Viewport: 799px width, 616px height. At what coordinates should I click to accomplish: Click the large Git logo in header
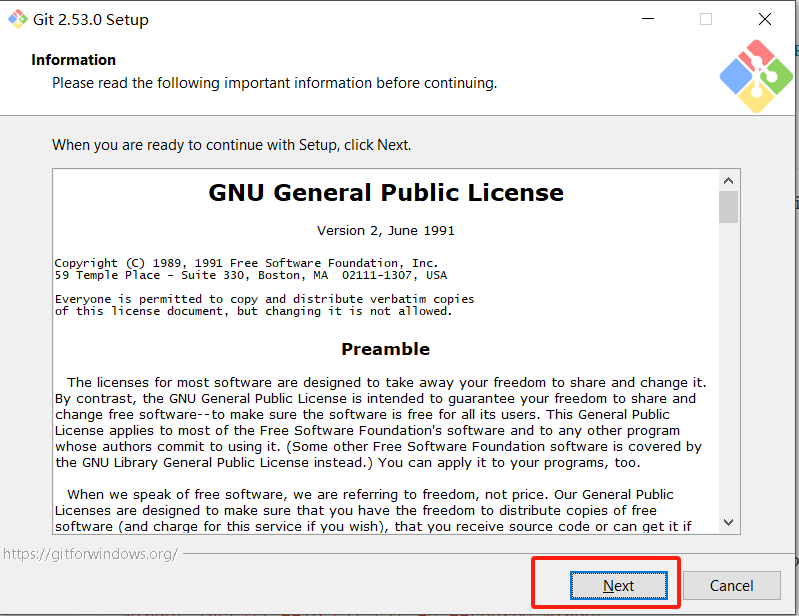pyautogui.click(x=756, y=76)
